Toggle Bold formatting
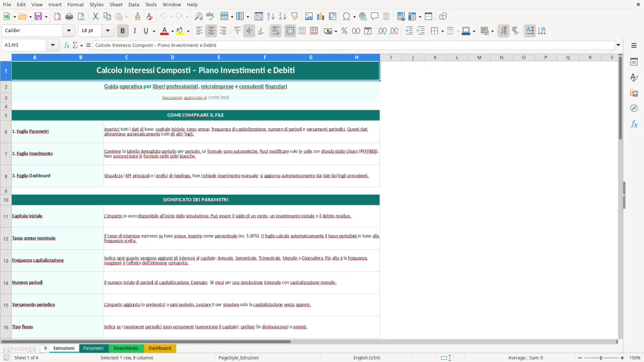The image size is (644, 362). (122, 31)
